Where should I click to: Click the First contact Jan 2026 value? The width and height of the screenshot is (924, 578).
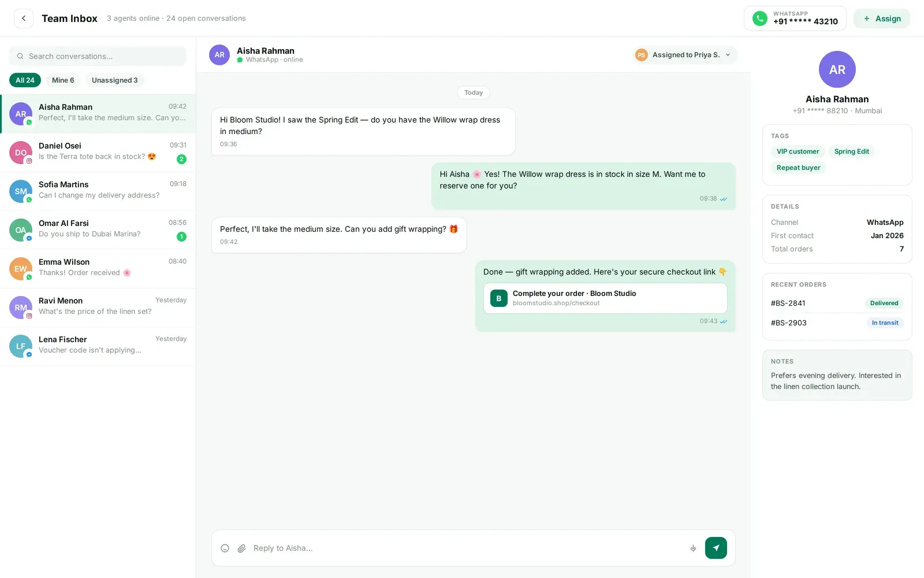(x=887, y=235)
